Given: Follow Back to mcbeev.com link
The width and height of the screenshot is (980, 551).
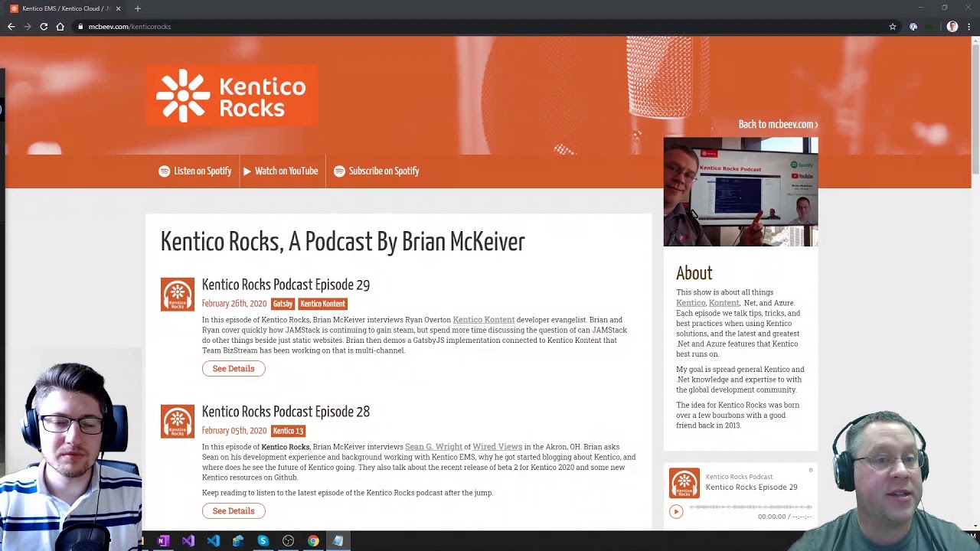Looking at the screenshot, I should click(778, 124).
